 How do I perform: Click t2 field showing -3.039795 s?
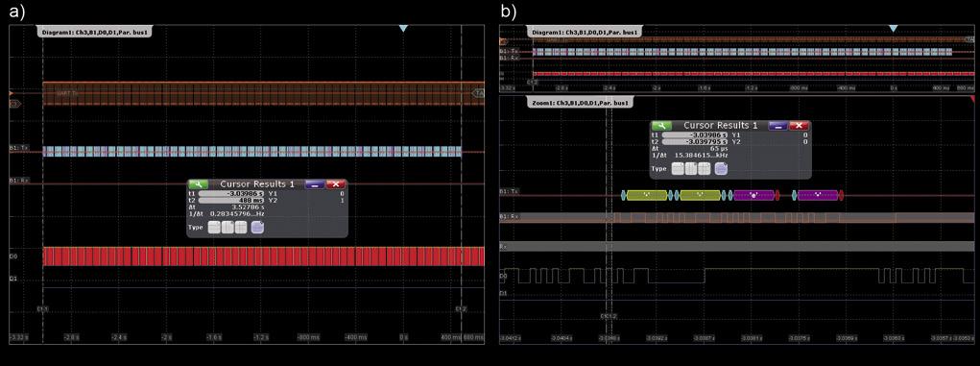pos(696,141)
